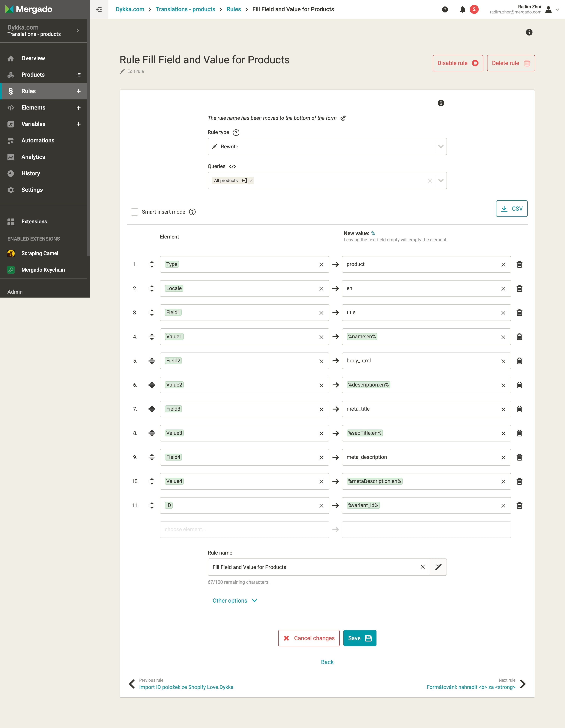Click the notifications bell icon

(x=462, y=9)
